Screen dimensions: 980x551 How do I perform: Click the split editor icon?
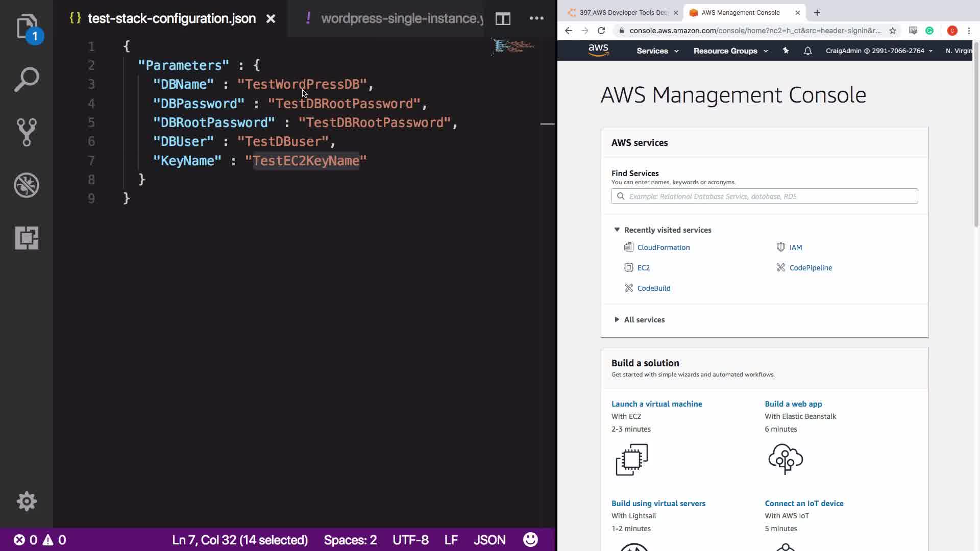point(503,19)
